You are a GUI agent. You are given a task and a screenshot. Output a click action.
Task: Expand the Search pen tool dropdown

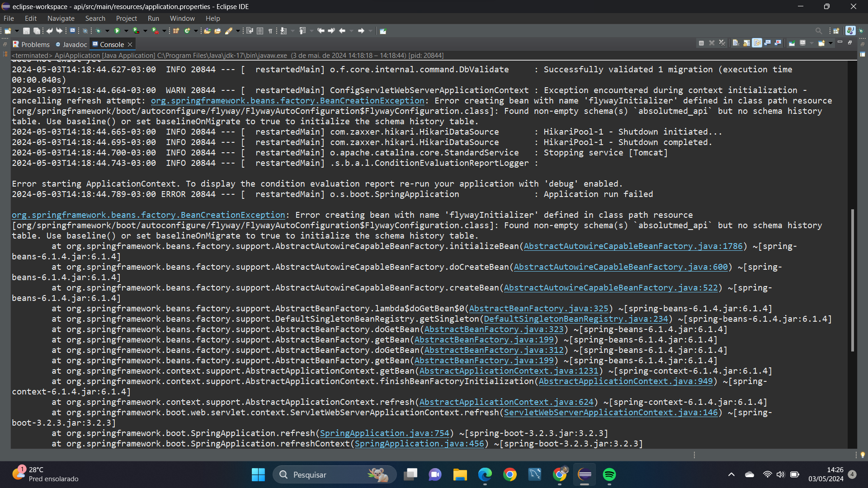coord(238,31)
